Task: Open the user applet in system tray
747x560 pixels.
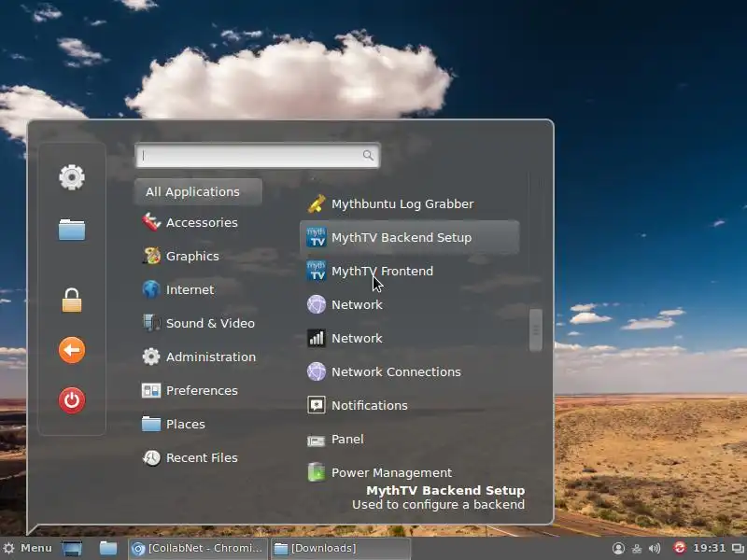Action: point(618,549)
